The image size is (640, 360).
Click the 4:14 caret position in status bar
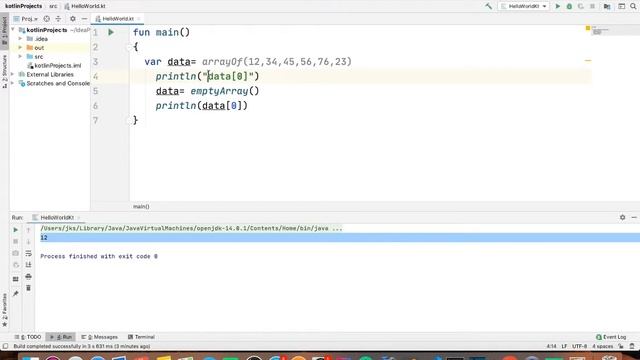coord(551,346)
